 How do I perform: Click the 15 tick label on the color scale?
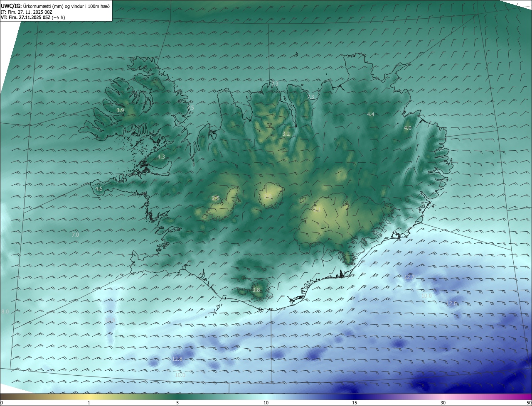(x=355, y=403)
